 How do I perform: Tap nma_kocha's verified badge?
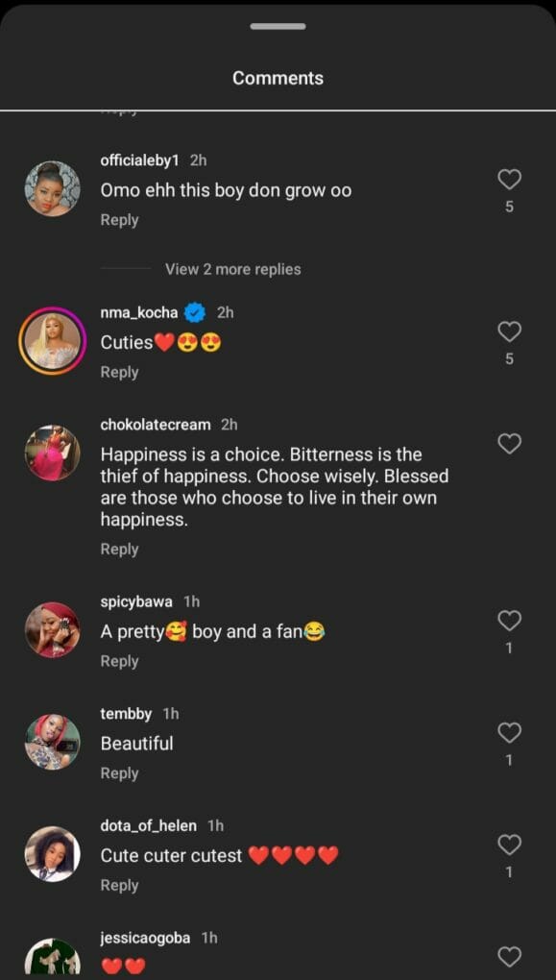pos(196,311)
